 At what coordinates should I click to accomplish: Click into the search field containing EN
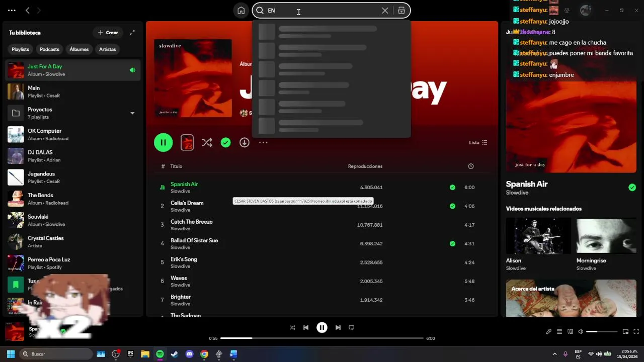322,11
